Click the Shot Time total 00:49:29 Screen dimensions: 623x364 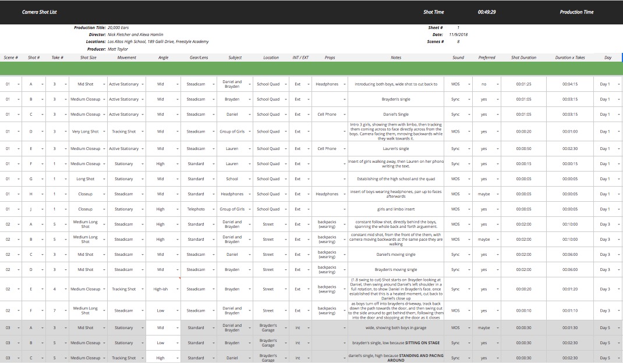[487, 12]
